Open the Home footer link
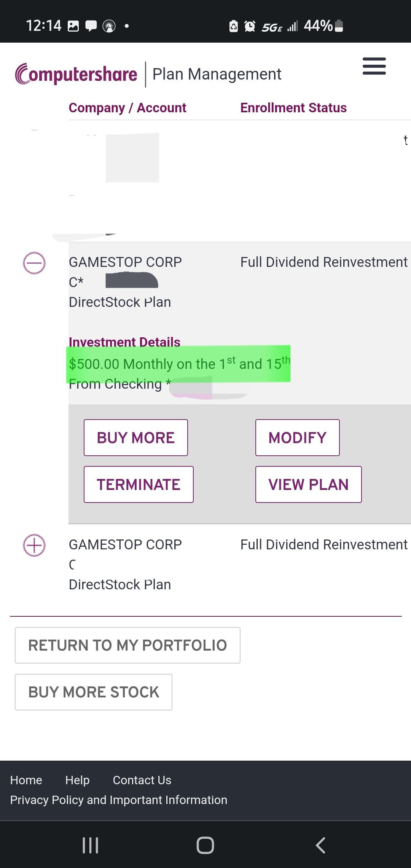Screen dimensions: 411x868 [x=26, y=780]
